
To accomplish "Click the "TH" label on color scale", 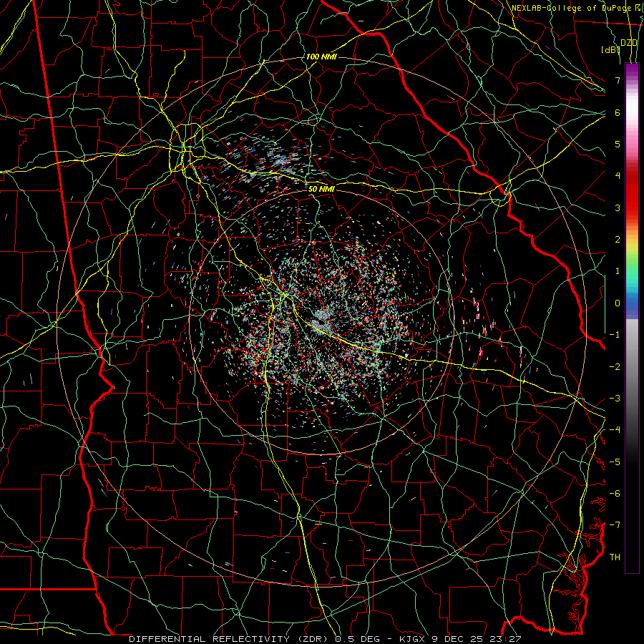I will tap(615, 557).
